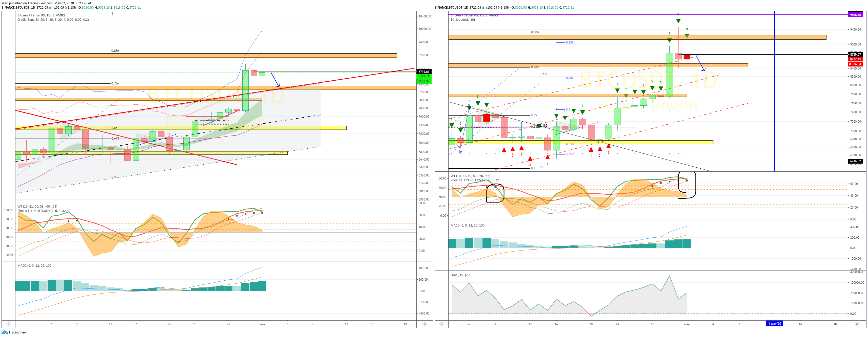Screen dimensions: 868x337
Task: Select the Cradle.Zone.SS indicator legend
Action: (53, 20)
